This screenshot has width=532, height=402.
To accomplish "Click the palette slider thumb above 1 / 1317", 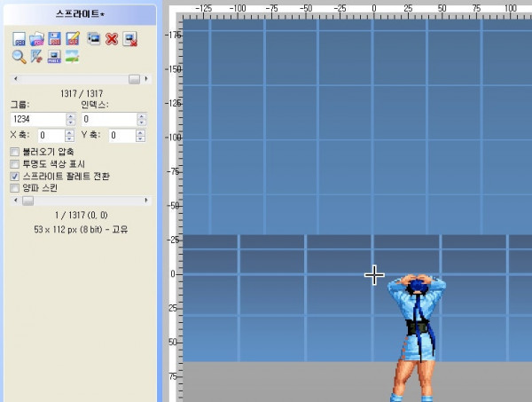I will 27,201.
